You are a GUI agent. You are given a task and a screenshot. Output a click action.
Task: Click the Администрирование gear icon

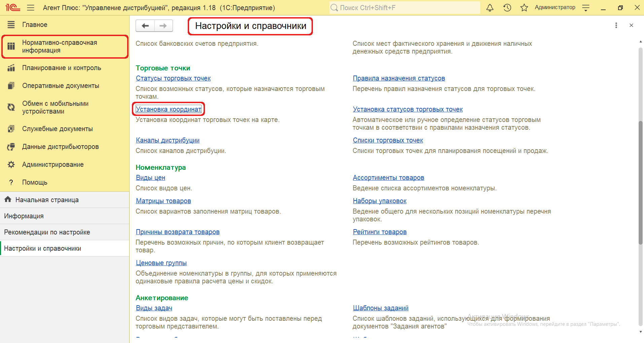coord(11,164)
